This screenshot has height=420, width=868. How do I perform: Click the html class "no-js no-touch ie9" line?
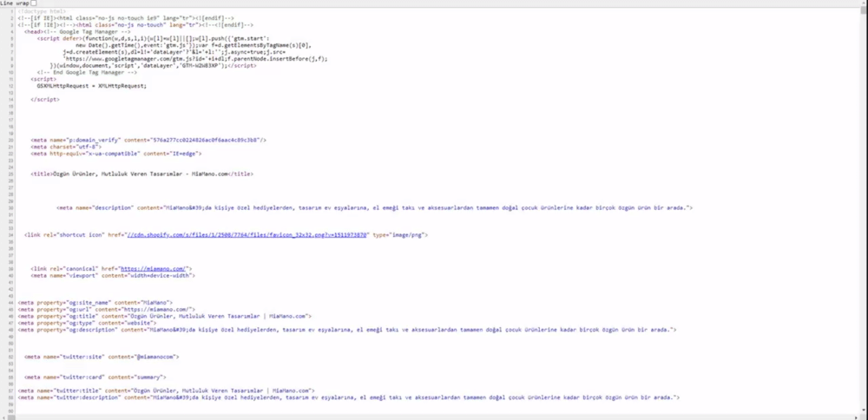pyautogui.click(x=126, y=18)
